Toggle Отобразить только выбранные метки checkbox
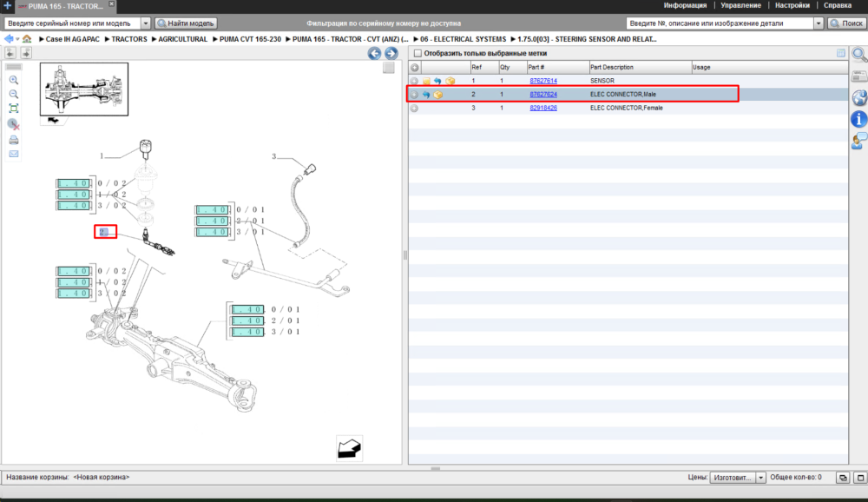Viewport: 868px width, 502px height. click(x=418, y=53)
